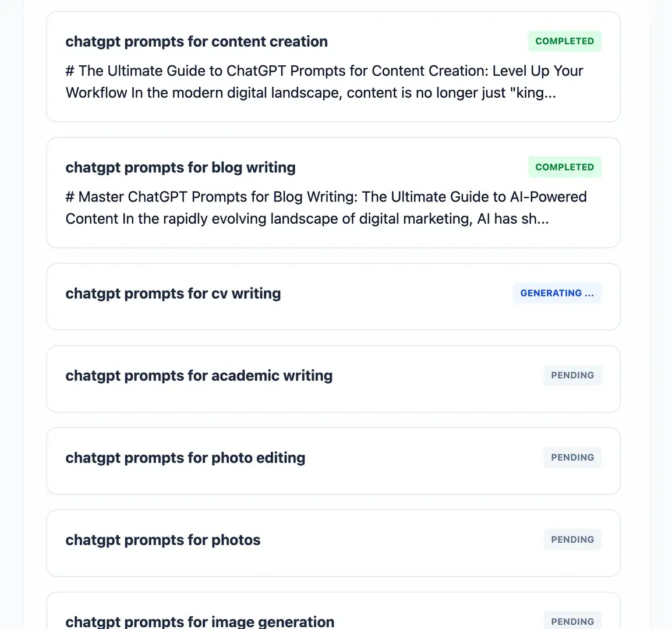
Task: Click the PENDING badge on photos
Action: point(572,539)
